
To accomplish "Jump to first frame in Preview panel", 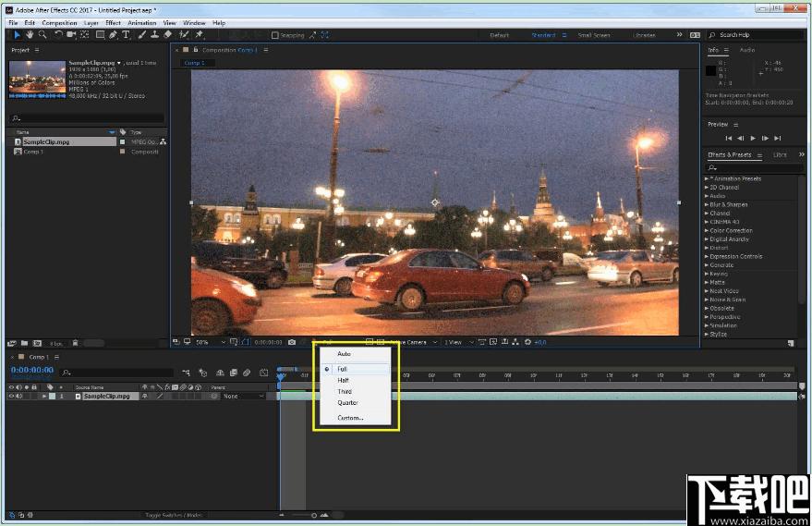I will point(729,139).
